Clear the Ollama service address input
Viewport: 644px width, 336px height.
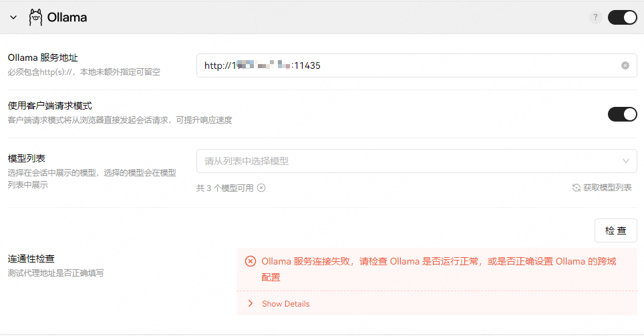[x=625, y=65]
